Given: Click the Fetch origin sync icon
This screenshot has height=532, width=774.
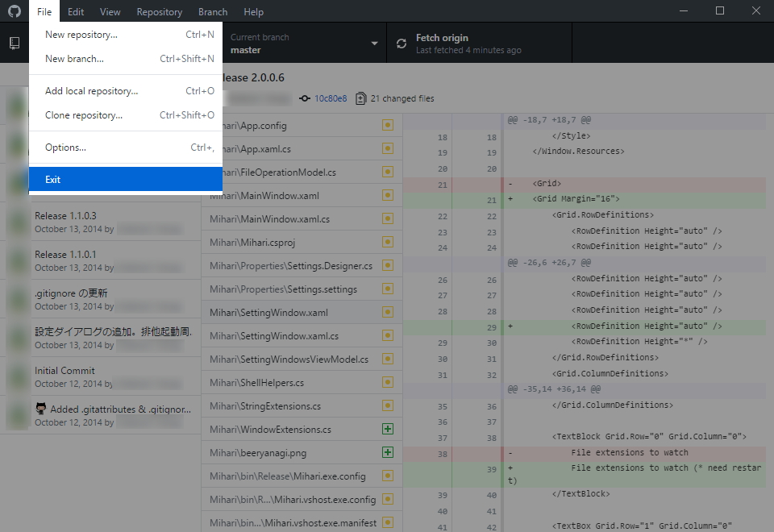Looking at the screenshot, I should 401,43.
